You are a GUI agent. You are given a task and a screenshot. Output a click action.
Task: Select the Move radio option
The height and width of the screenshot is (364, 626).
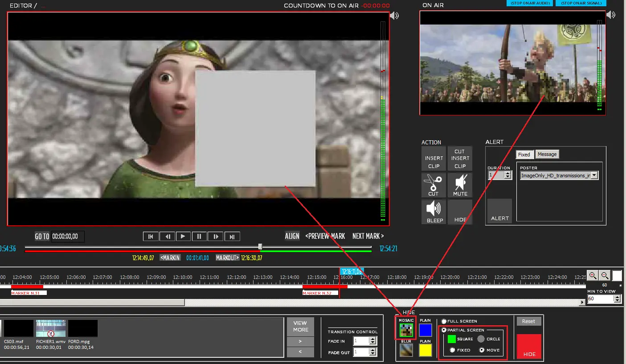click(482, 350)
